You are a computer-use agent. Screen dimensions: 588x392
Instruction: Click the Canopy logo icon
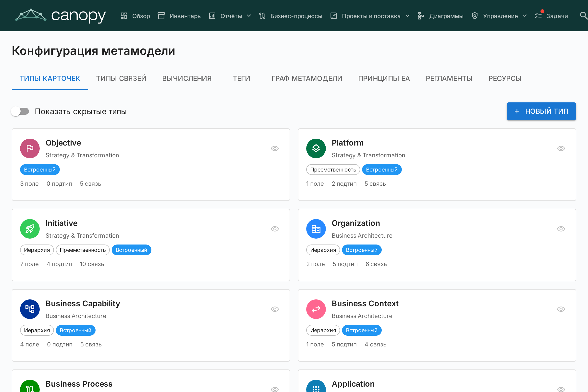[x=31, y=15]
